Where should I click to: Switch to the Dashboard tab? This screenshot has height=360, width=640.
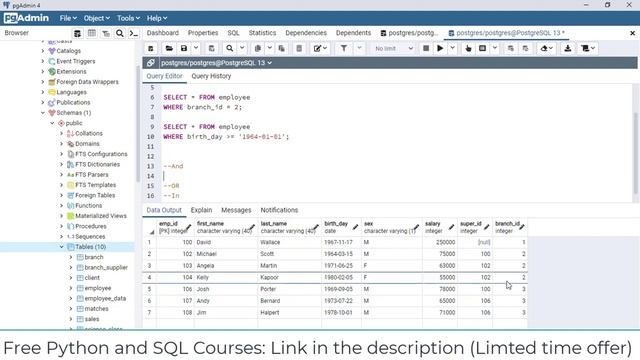pyautogui.click(x=162, y=33)
